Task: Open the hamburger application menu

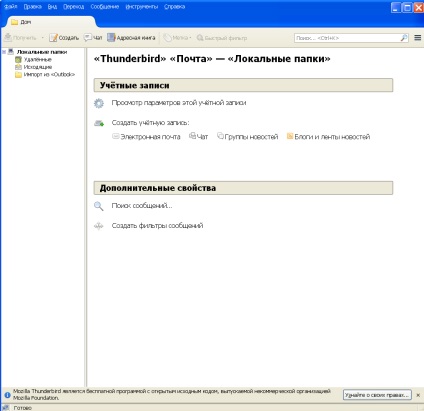Action: [x=418, y=38]
